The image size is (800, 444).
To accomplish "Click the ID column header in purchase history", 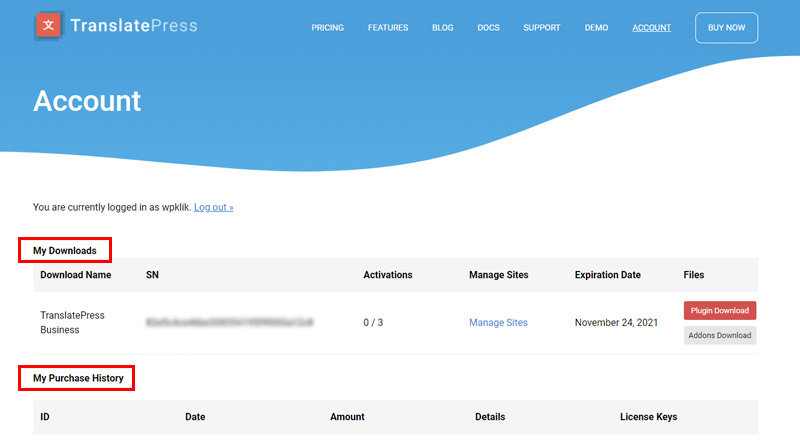I will click(45, 417).
